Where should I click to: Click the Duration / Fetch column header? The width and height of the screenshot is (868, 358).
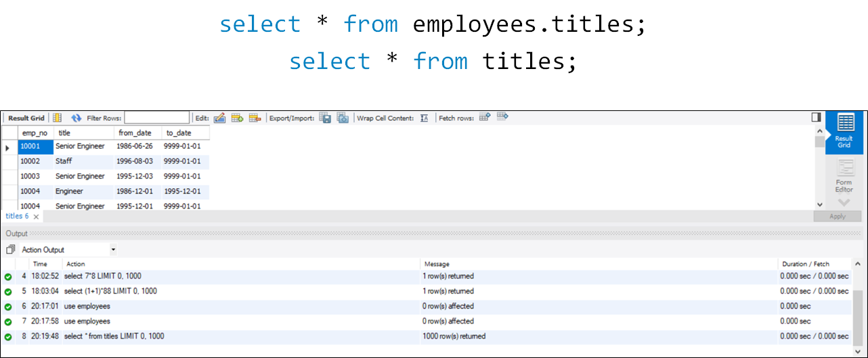815,264
